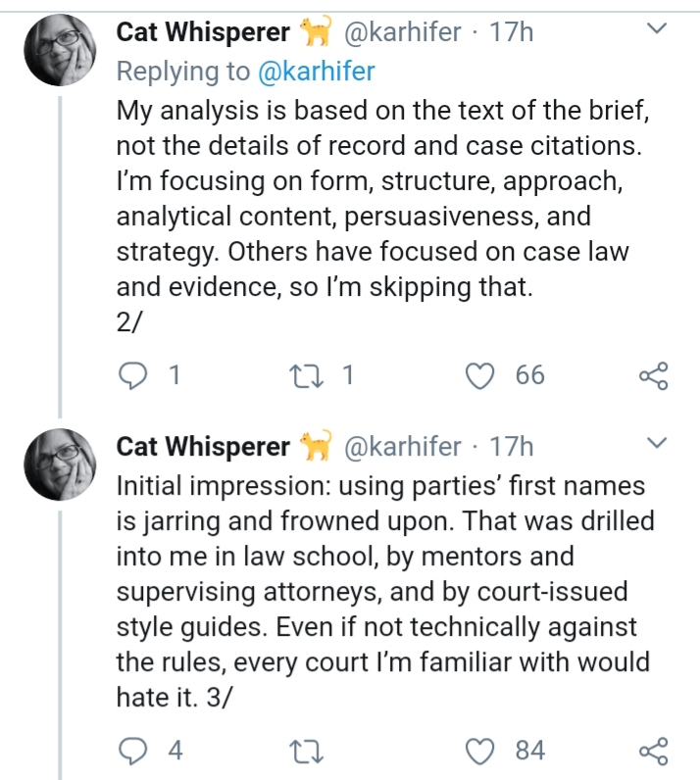This screenshot has height=780, width=700.
Task: Open @karhifer handle on second tweet header
Action: click(402, 446)
